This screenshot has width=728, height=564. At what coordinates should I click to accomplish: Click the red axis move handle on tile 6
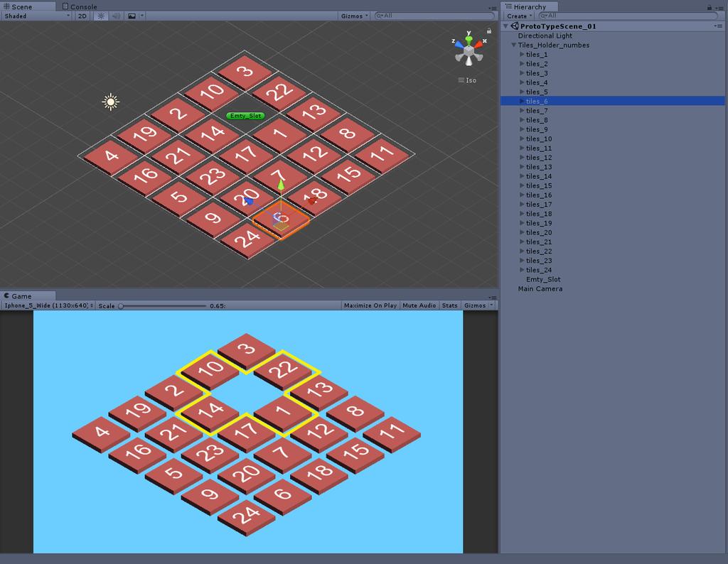click(x=312, y=200)
